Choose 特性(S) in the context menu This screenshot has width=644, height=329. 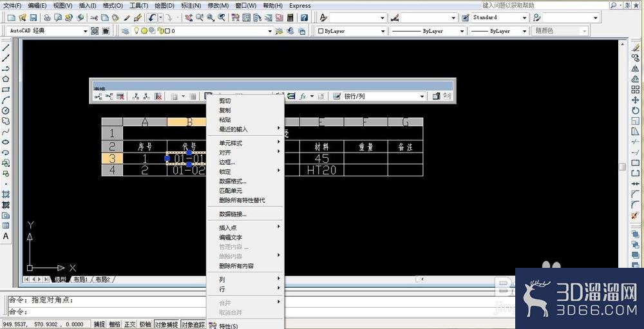(245, 326)
